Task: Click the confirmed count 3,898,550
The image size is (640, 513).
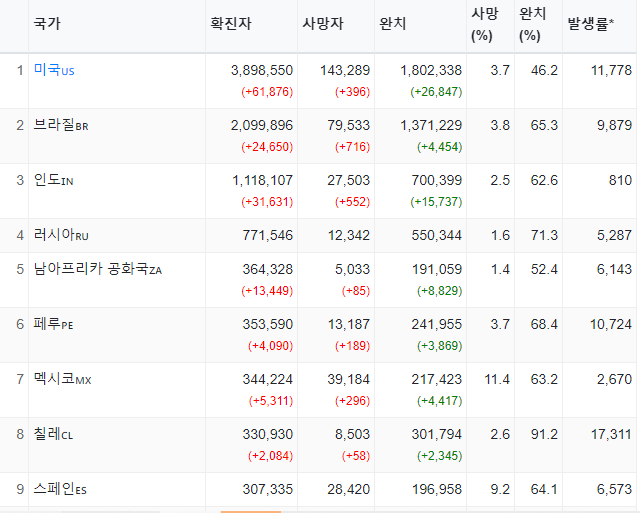Action: coord(262,70)
